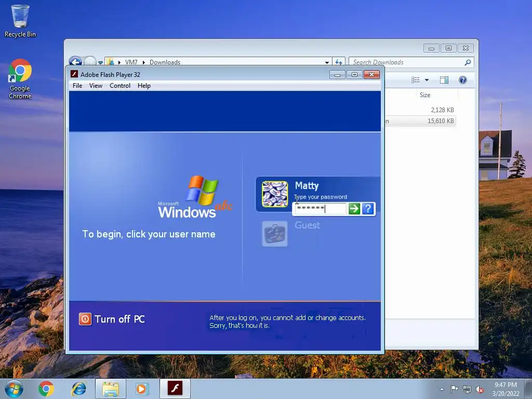Open the Recycle Bin desktop icon

click(x=20, y=21)
